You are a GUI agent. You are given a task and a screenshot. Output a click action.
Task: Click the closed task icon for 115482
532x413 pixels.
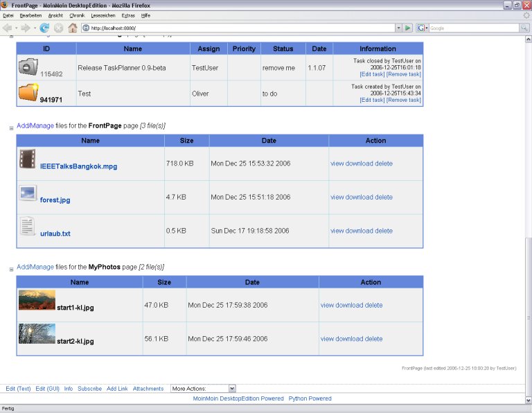click(x=28, y=67)
